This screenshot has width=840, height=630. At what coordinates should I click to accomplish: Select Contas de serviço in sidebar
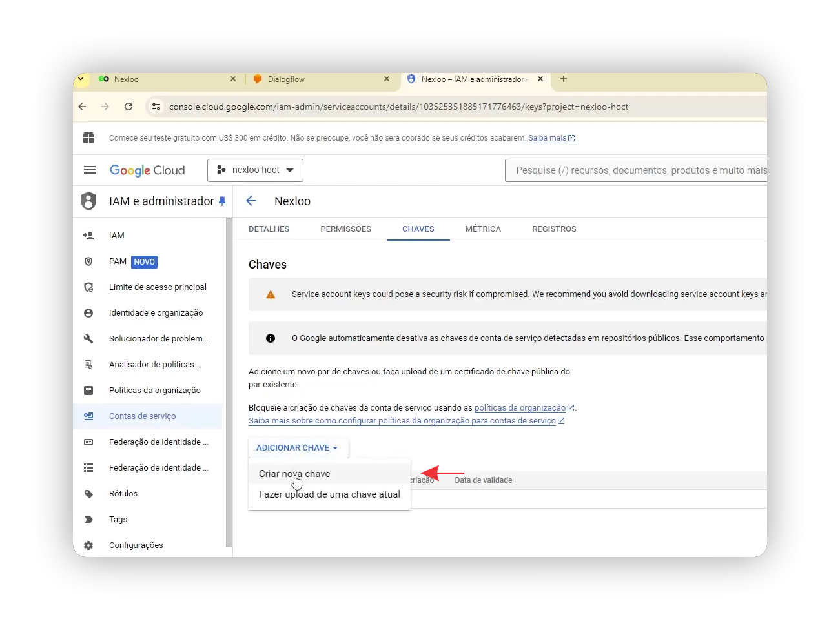(148, 416)
